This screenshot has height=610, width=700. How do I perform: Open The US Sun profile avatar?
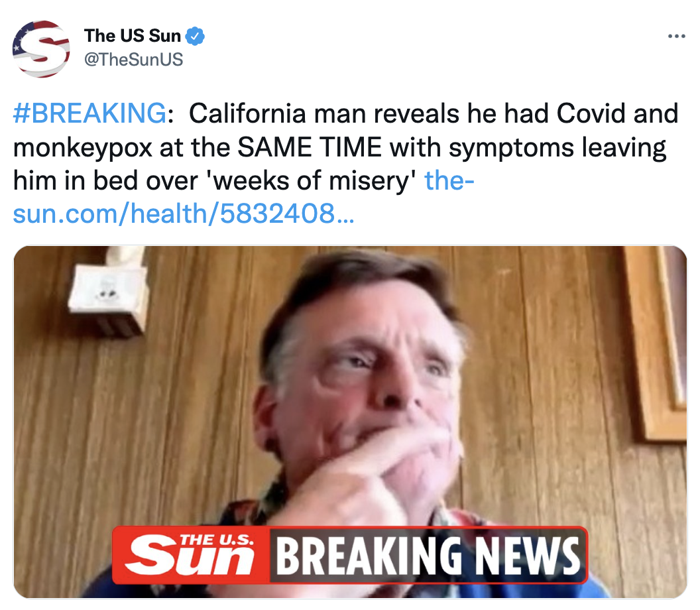tap(41, 48)
